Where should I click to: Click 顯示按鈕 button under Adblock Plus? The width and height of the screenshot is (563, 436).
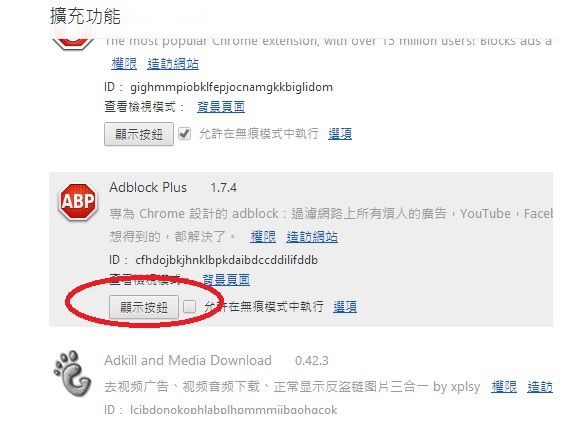click(144, 307)
